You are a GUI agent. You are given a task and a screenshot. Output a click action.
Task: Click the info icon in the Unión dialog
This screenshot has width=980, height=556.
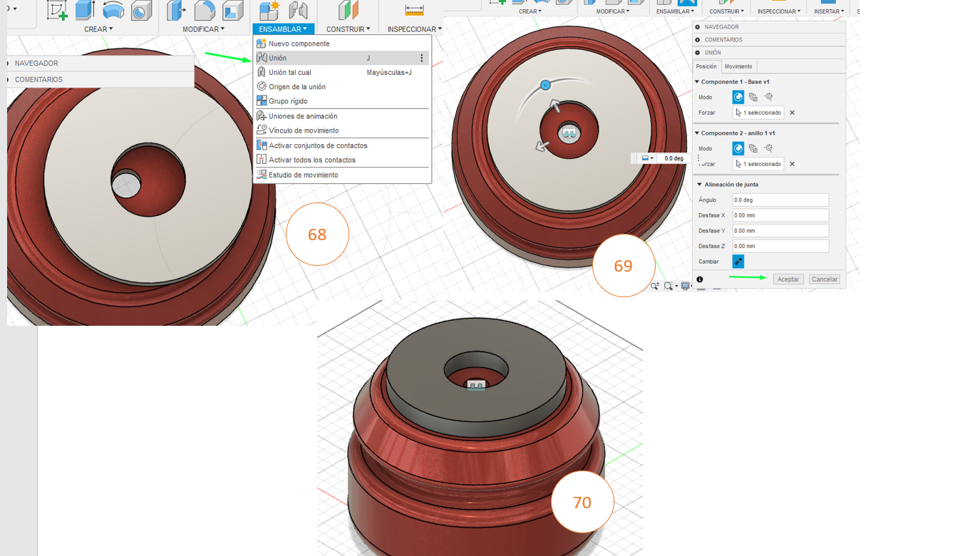point(700,279)
